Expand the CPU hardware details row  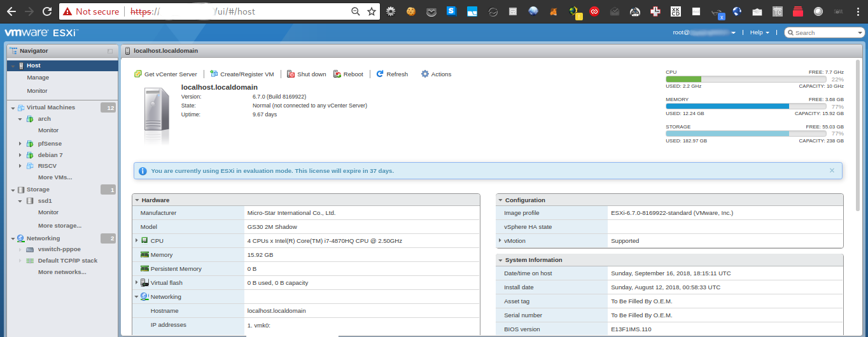pyautogui.click(x=136, y=241)
